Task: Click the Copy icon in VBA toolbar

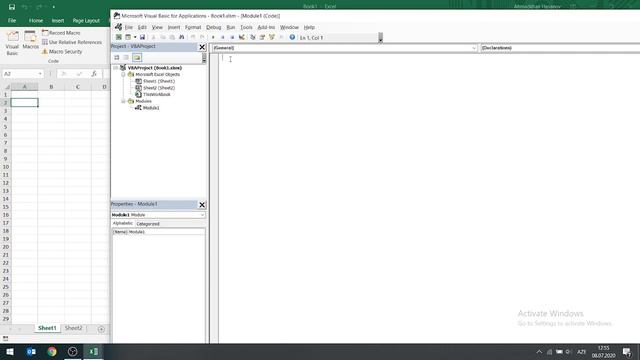Action: point(163,37)
